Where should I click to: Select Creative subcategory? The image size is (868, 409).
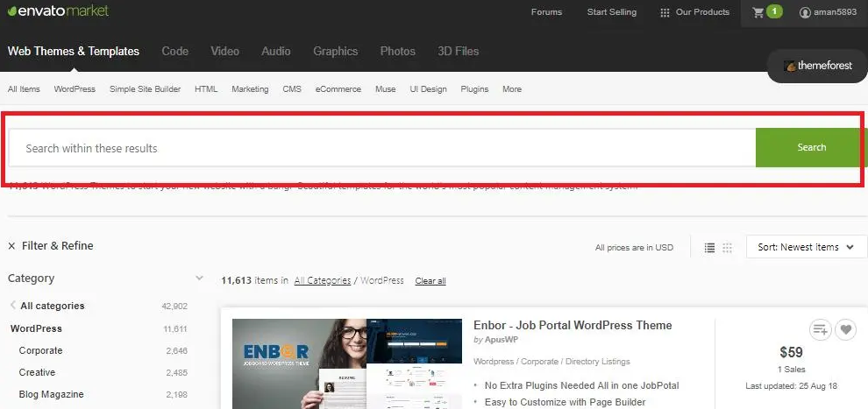pos(37,372)
